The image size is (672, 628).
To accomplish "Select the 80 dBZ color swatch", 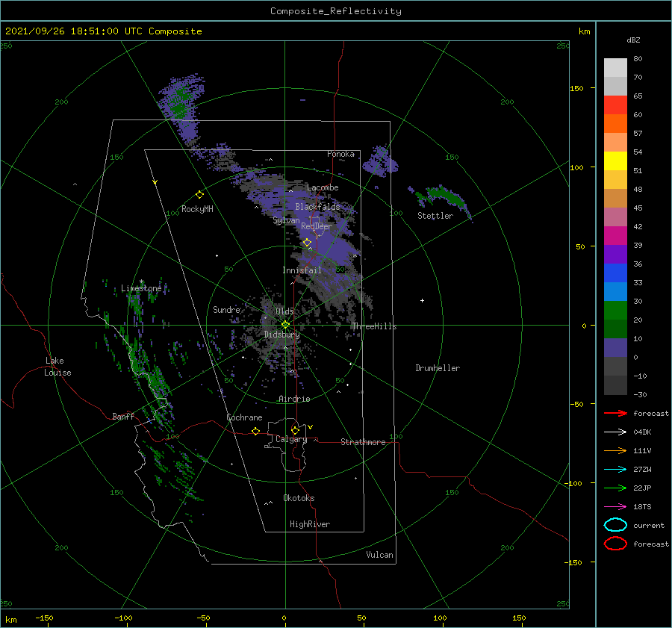I will click(615, 67).
